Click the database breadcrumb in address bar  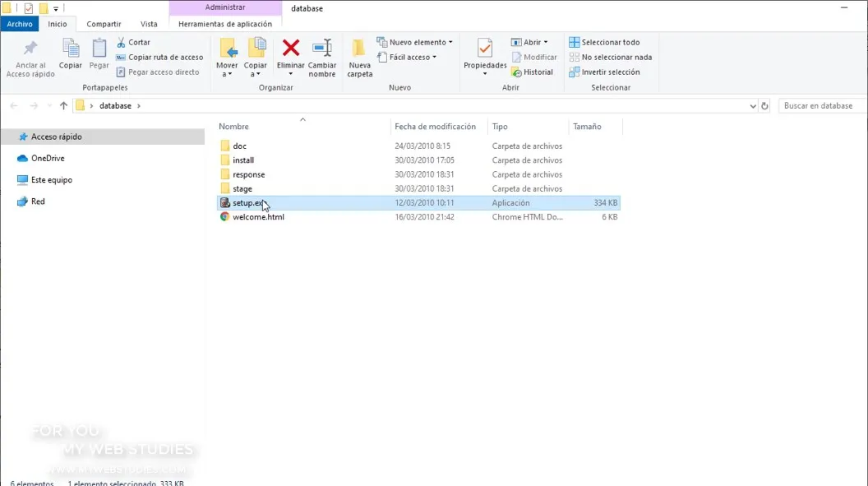pos(115,106)
